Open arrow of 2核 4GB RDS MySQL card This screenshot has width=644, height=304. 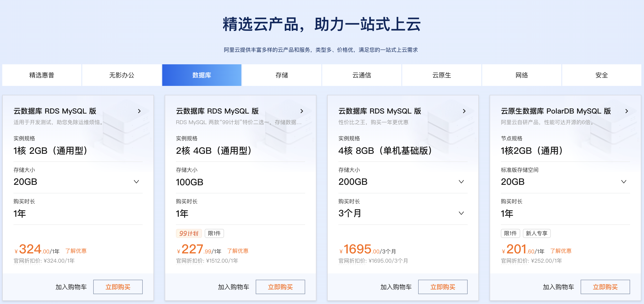coord(302,111)
